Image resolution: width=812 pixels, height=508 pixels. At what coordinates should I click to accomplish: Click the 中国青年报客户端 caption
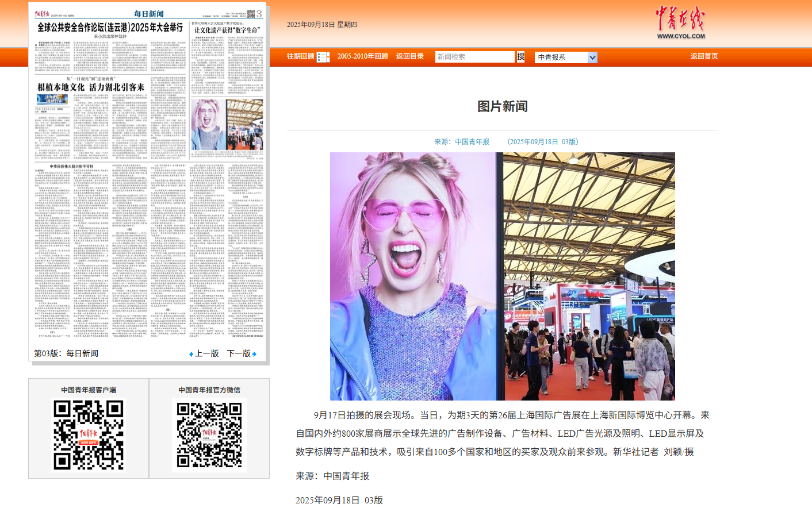tap(89, 390)
